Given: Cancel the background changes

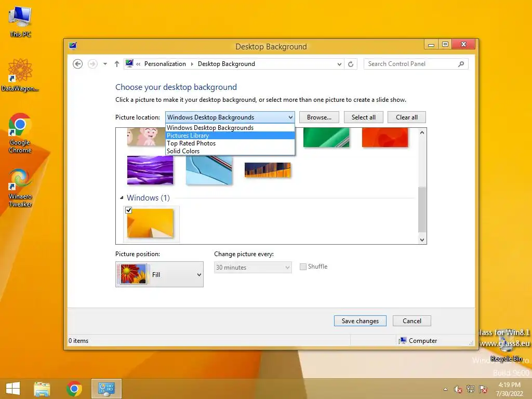Looking at the screenshot, I should click(412, 321).
